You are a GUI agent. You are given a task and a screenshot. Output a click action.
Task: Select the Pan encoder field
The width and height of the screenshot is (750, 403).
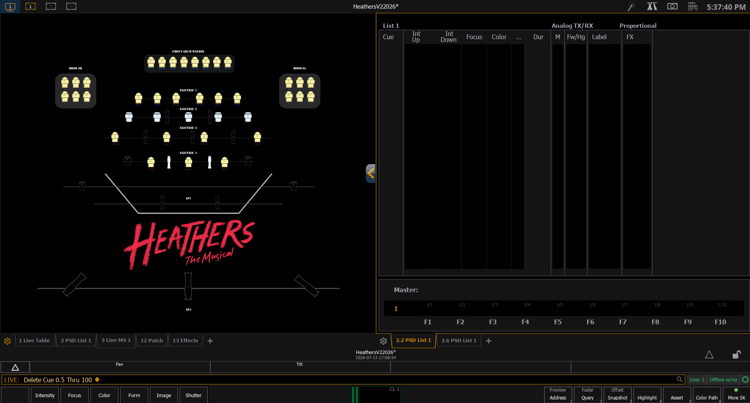point(120,367)
